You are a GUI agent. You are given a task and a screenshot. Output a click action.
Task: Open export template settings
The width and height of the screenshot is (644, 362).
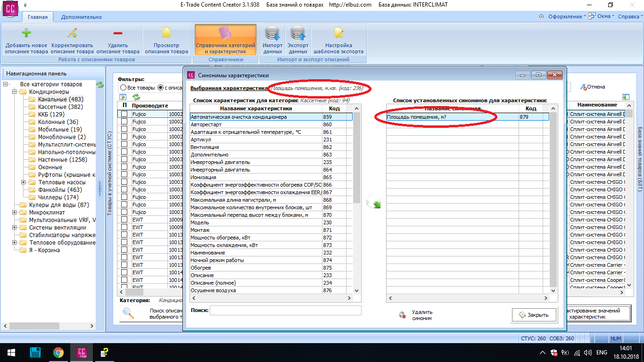[338, 40]
